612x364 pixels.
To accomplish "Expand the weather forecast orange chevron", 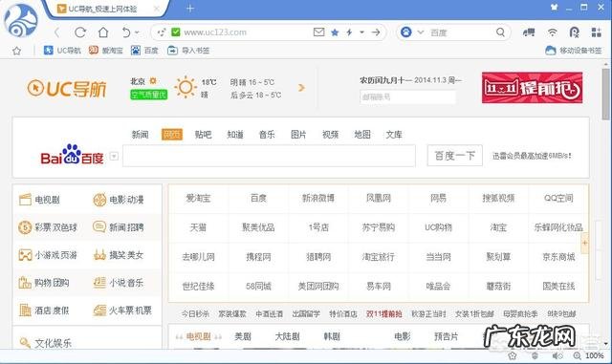I will (x=301, y=88).
